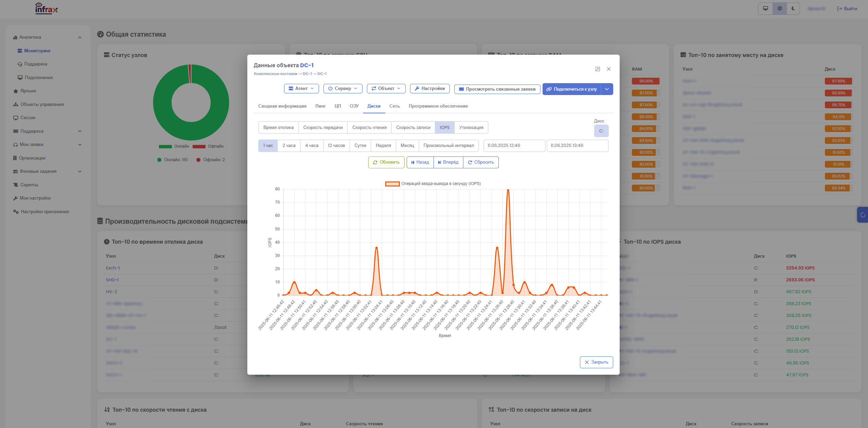Viewport: 868px width, 428px height.
Task: Close the DC-1 dialog with X icon
Action: point(609,69)
